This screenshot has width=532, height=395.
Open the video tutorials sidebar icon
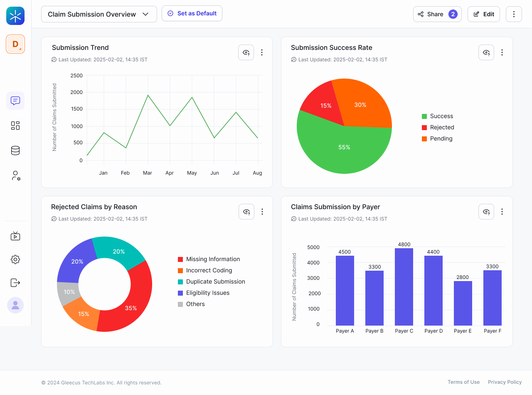[x=15, y=236]
